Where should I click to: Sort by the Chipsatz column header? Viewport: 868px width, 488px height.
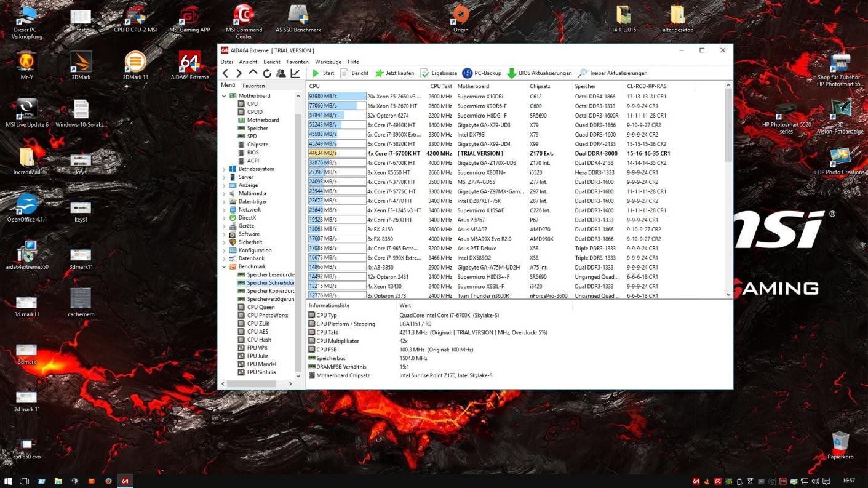tap(550, 86)
